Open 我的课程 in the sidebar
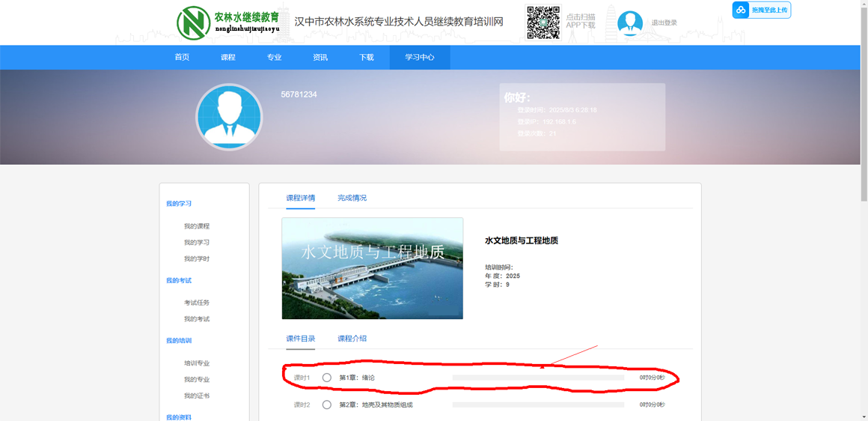The width and height of the screenshot is (868, 421). pyautogui.click(x=197, y=226)
